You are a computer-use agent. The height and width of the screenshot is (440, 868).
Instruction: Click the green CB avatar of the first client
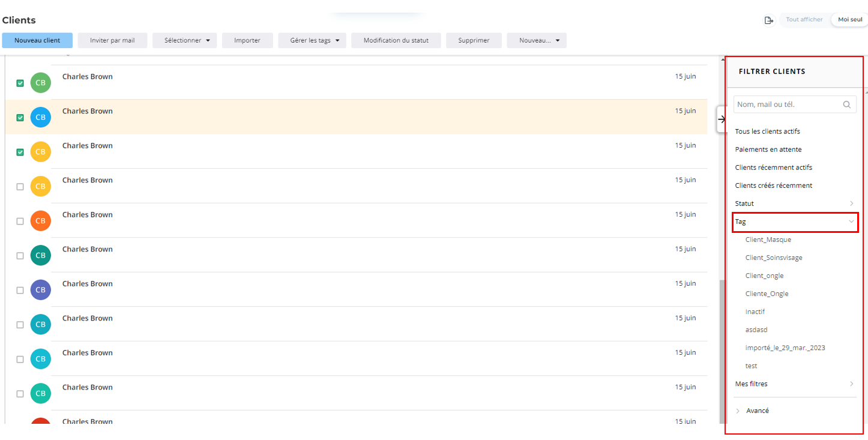tap(40, 82)
